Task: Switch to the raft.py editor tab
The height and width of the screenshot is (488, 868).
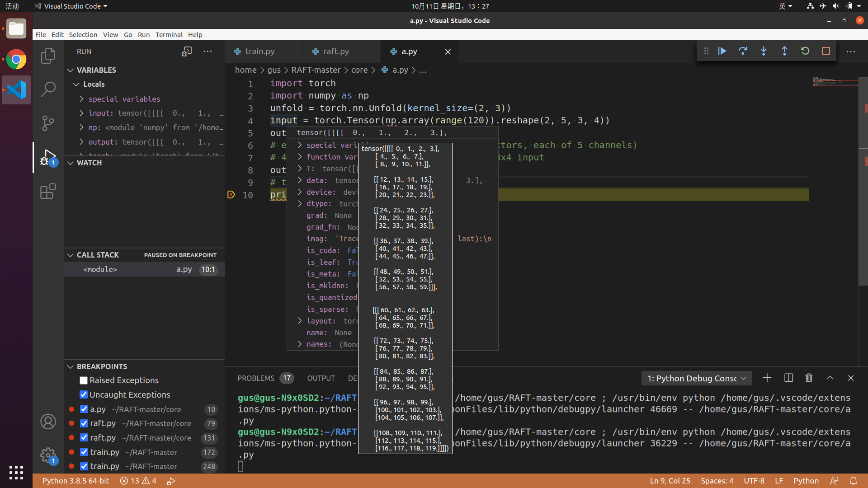Action: [x=336, y=52]
